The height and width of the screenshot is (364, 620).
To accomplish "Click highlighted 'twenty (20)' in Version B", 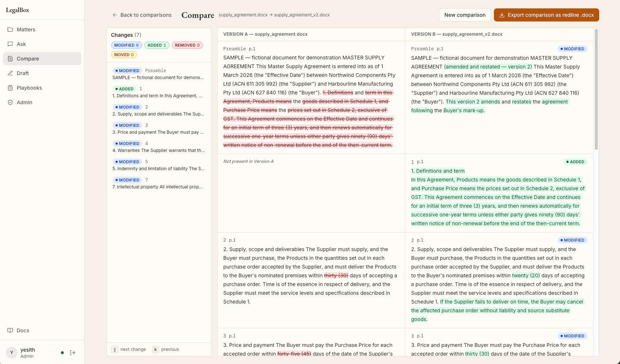I will point(526,275).
